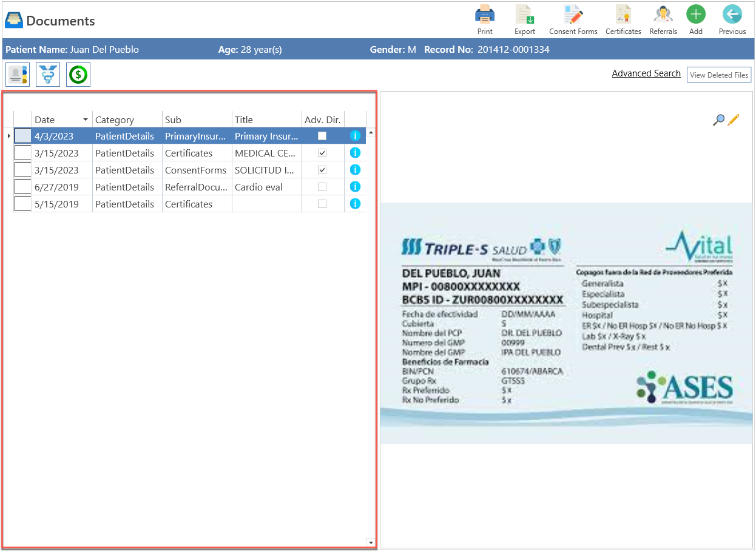Sort by Adv. Dir. column header

[323, 119]
